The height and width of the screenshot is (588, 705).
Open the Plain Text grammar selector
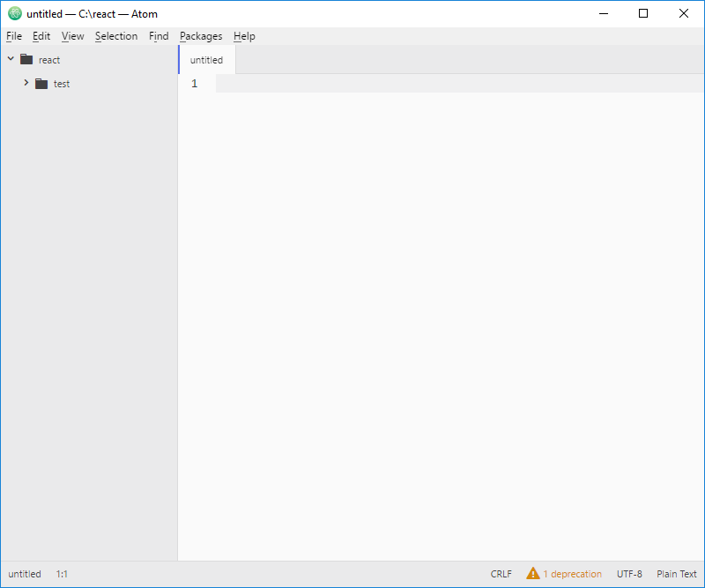click(676, 574)
